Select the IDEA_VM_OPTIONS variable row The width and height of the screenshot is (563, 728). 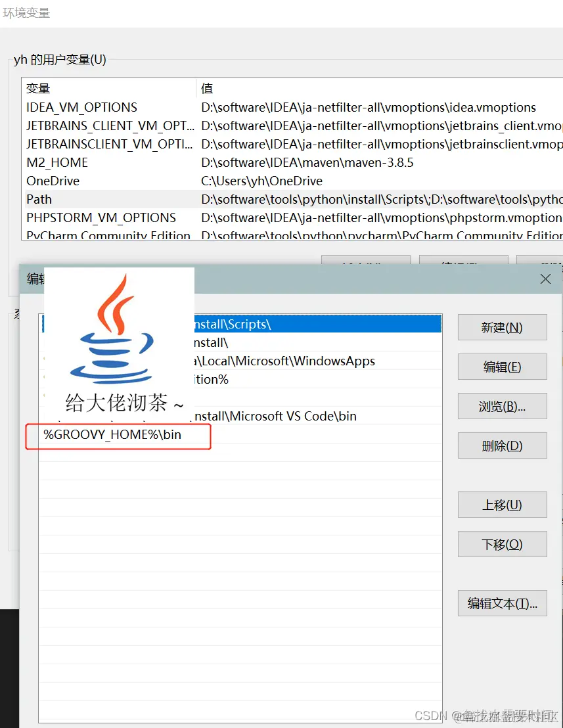coord(292,107)
